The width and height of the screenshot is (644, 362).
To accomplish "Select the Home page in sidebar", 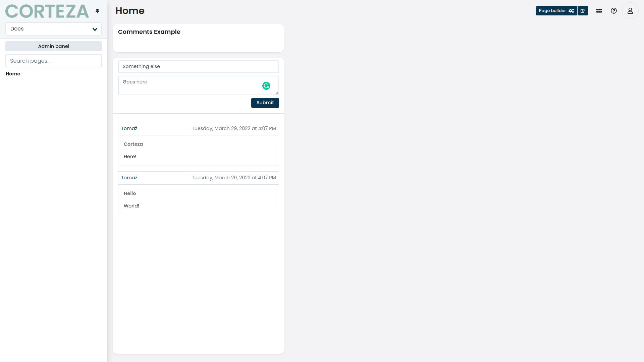I will [13, 74].
